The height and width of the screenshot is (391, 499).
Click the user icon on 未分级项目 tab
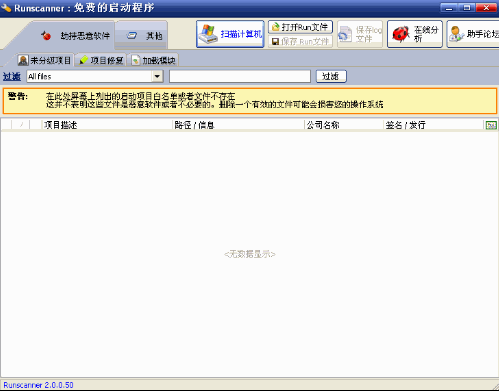coord(23,60)
